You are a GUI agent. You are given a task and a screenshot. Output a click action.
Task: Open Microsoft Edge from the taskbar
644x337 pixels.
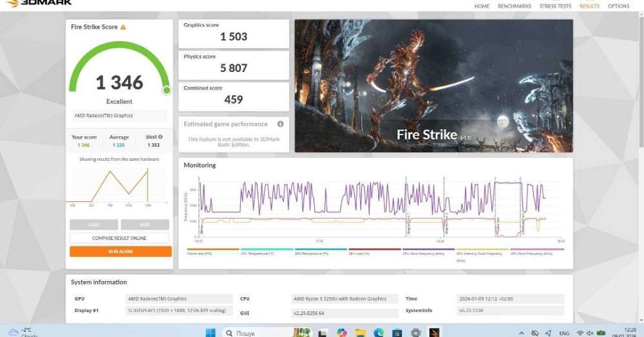(379, 332)
